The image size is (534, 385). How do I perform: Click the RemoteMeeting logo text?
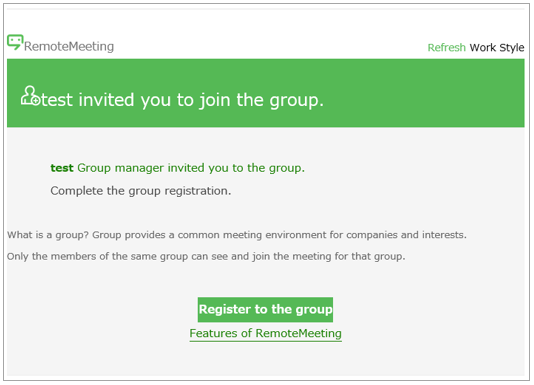(69, 46)
